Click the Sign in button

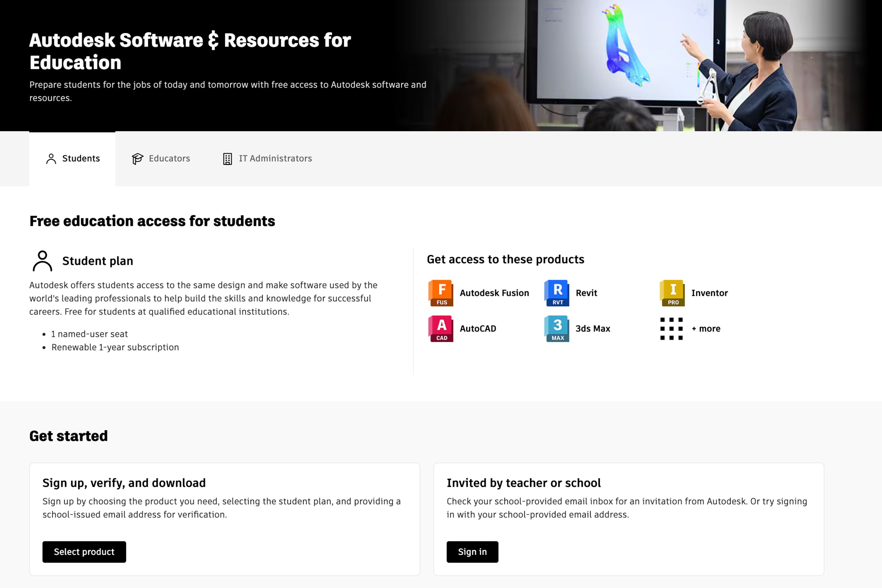tap(472, 552)
